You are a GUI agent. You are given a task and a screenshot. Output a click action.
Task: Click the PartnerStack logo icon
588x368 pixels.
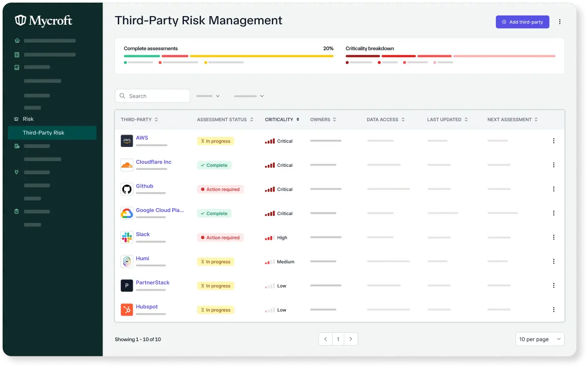127,285
